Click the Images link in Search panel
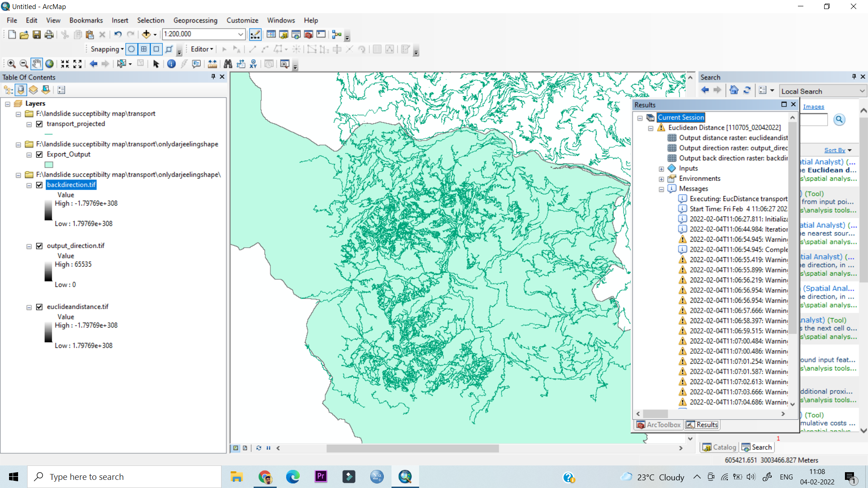This screenshot has width=868, height=488. pos(813,106)
